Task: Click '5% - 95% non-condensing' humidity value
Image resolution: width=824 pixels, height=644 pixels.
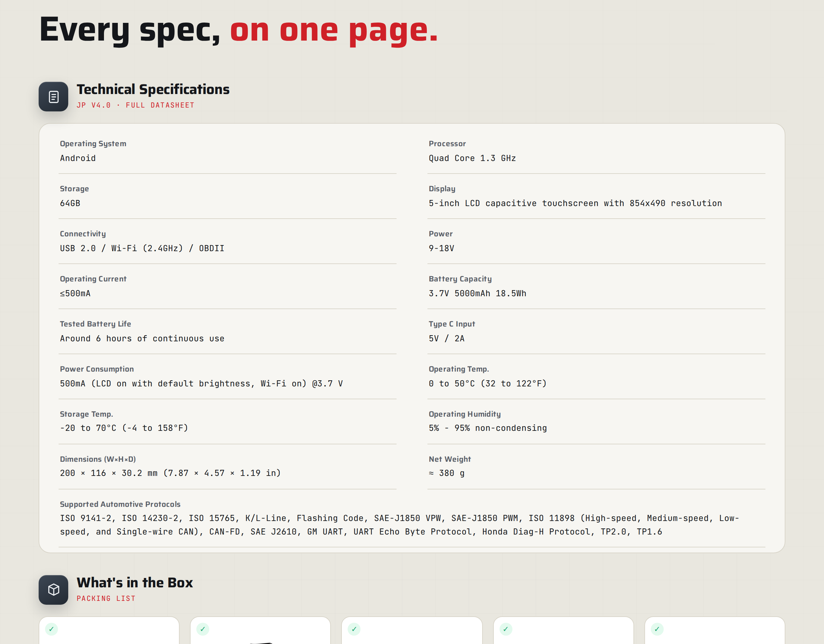Action: pyautogui.click(x=487, y=428)
